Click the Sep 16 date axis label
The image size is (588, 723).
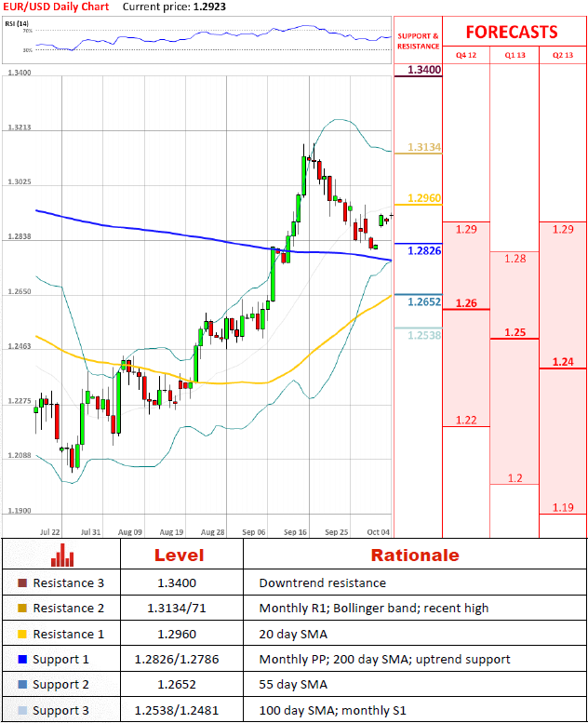[296, 532]
